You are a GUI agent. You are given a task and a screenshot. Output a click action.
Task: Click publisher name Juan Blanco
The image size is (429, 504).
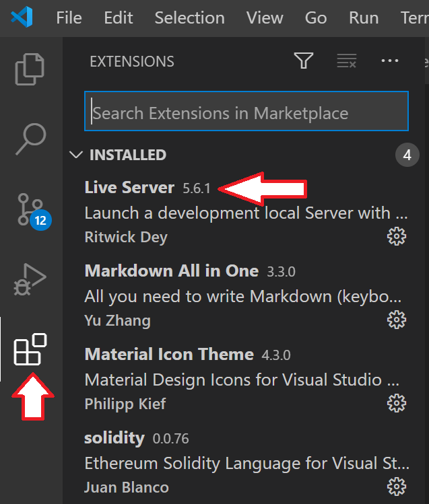tap(127, 487)
